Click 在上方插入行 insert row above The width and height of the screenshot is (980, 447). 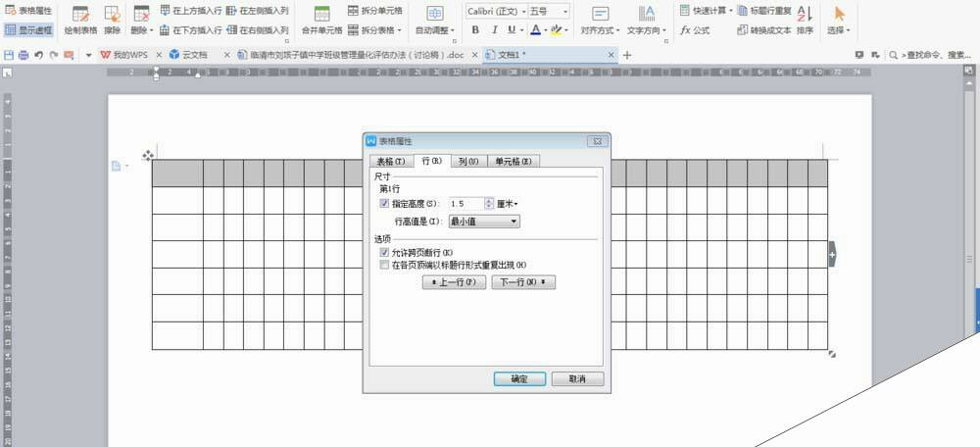point(191,11)
